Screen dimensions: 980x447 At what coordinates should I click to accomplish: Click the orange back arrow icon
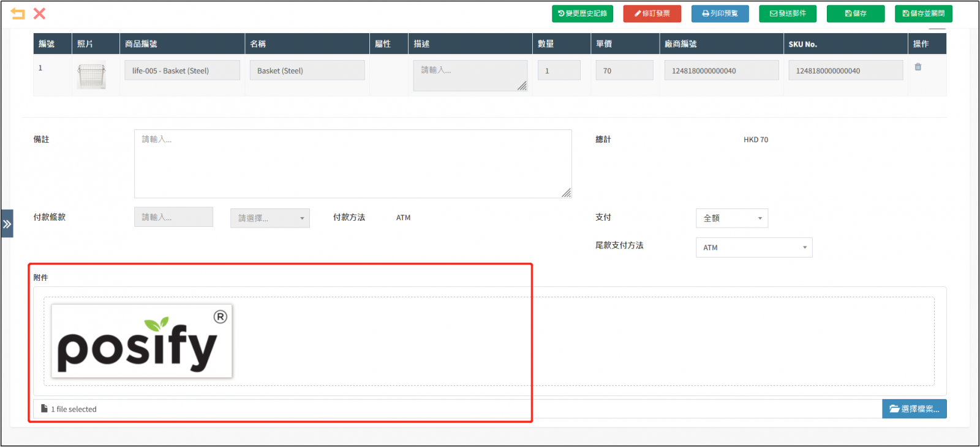point(18,13)
